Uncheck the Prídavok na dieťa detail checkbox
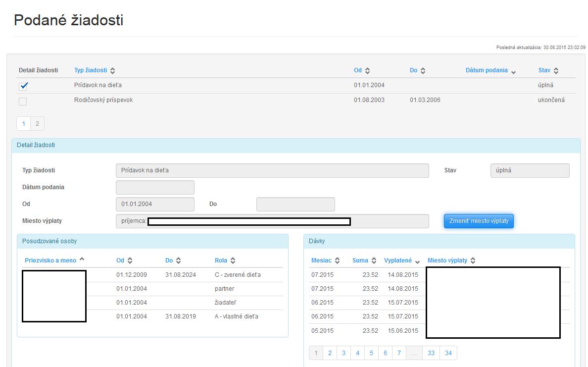The image size is (588, 367). pos(23,86)
